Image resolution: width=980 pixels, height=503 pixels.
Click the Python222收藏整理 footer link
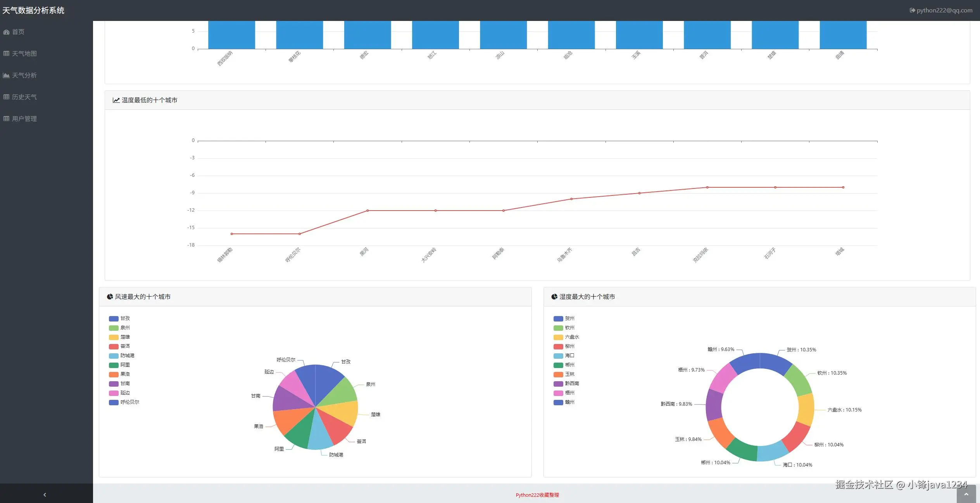tap(537, 495)
